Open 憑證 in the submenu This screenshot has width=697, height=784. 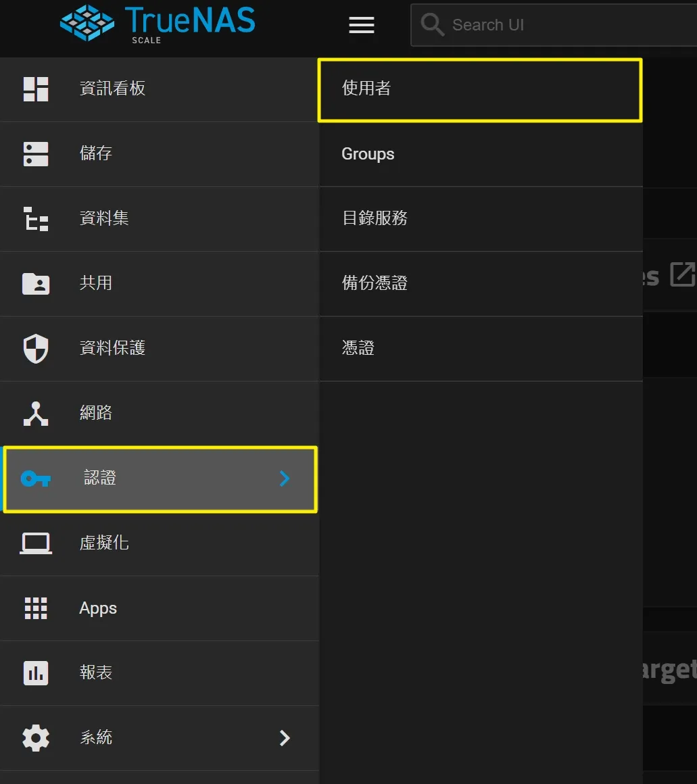click(481, 349)
